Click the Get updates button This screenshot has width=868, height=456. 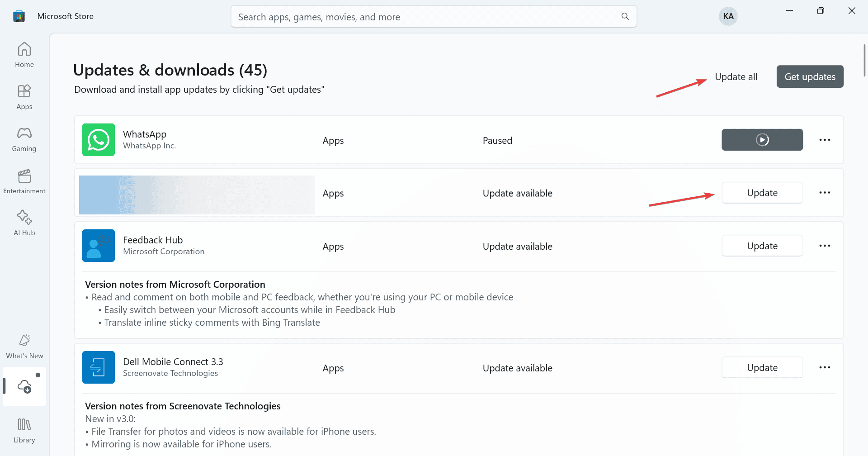point(810,76)
